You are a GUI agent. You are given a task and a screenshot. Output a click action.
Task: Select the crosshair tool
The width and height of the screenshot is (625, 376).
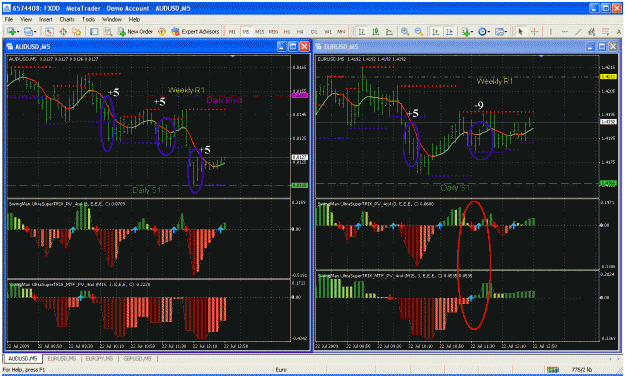pos(535,31)
